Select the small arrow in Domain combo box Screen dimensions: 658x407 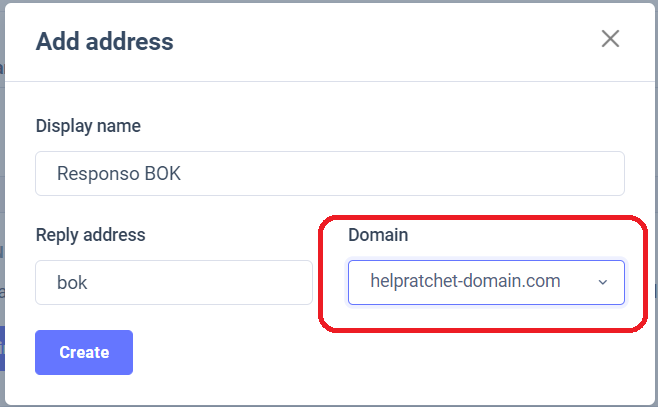point(603,282)
